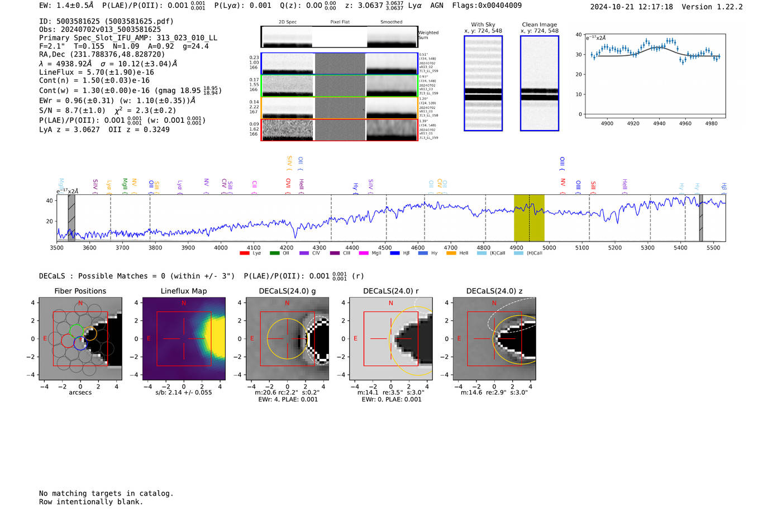782x532 pixels.
Task: Select the red-bordered 2D fiber cutout row
Action: pyautogui.click(x=339, y=130)
